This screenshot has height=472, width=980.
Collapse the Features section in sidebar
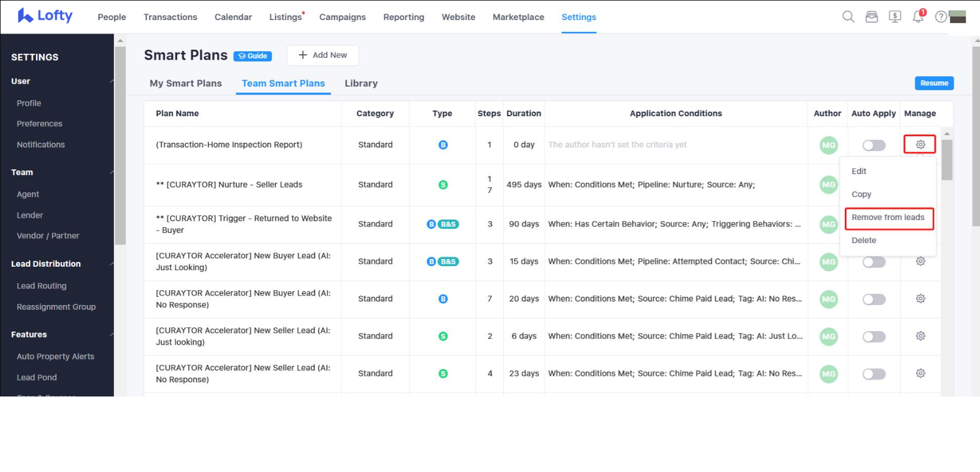click(x=111, y=335)
